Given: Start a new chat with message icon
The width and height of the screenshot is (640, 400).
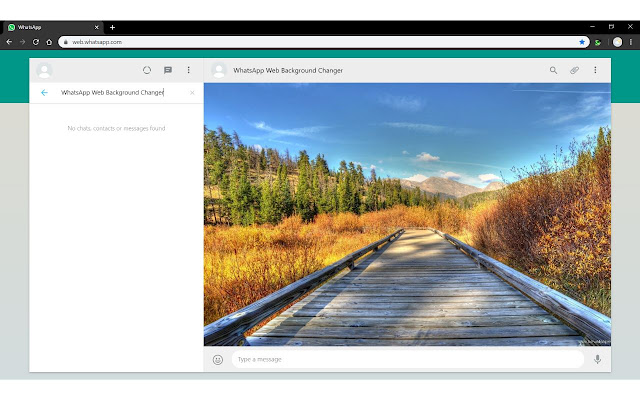Looking at the screenshot, I should pyautogui.click(x=168, y=70).
